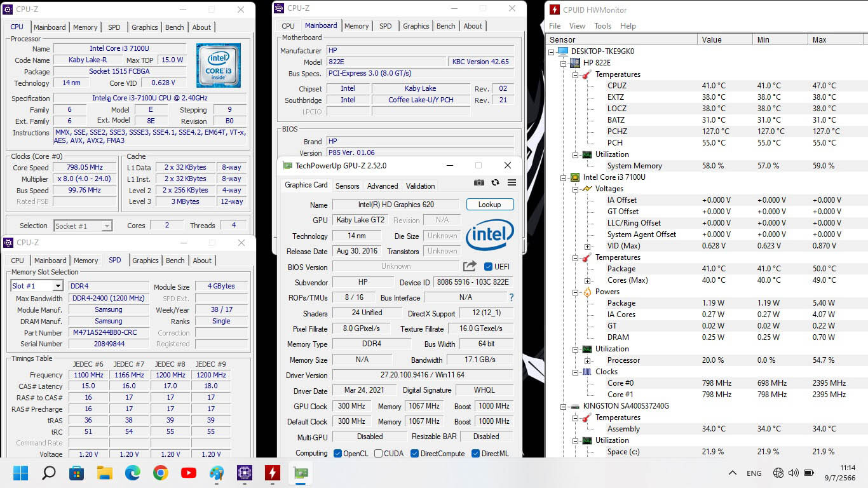Click the volume icon in the system tray
This screenshot has width=868, height=488.
pyautogui.click(x=793, y=473)
